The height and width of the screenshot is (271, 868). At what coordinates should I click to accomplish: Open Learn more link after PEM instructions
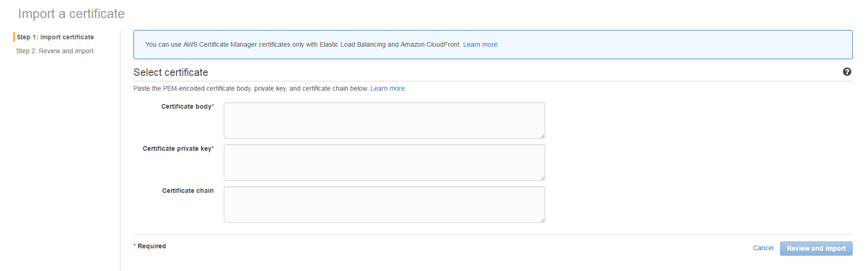click(388, 88)
